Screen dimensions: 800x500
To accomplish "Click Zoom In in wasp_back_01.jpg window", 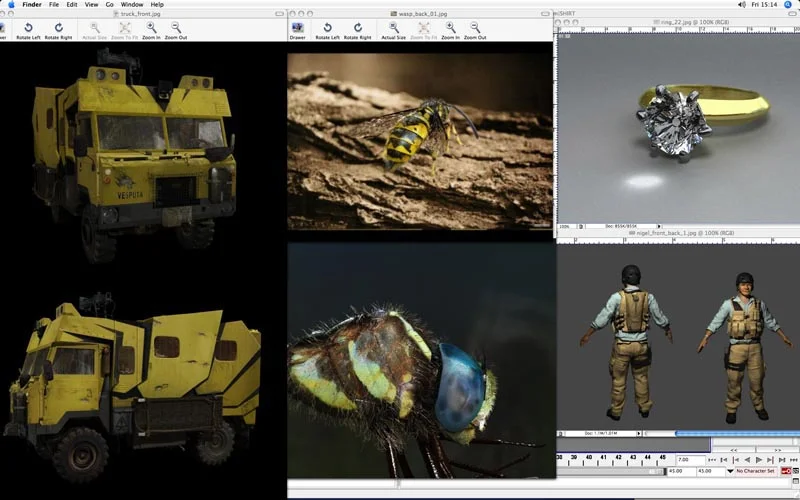I will 451,31.
